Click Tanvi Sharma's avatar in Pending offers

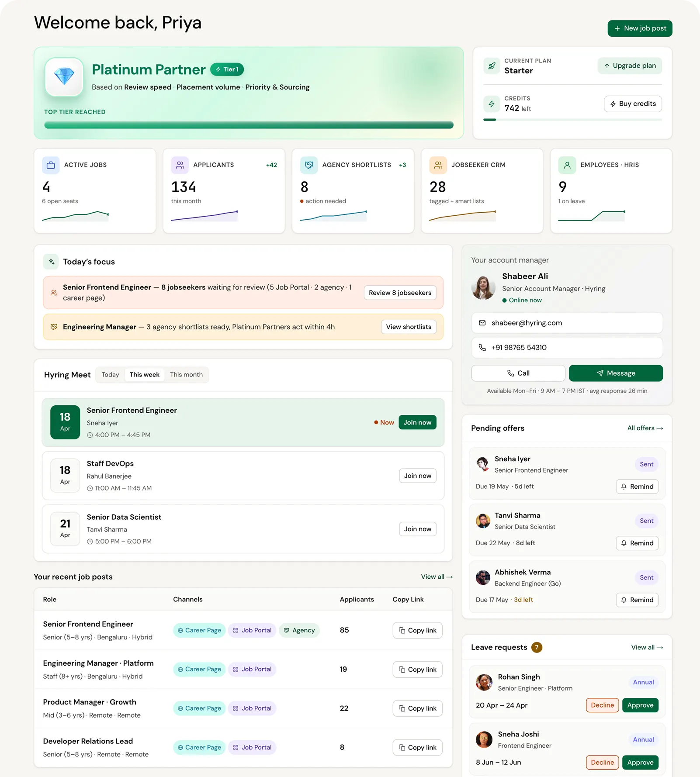click(x=483, y=521)
